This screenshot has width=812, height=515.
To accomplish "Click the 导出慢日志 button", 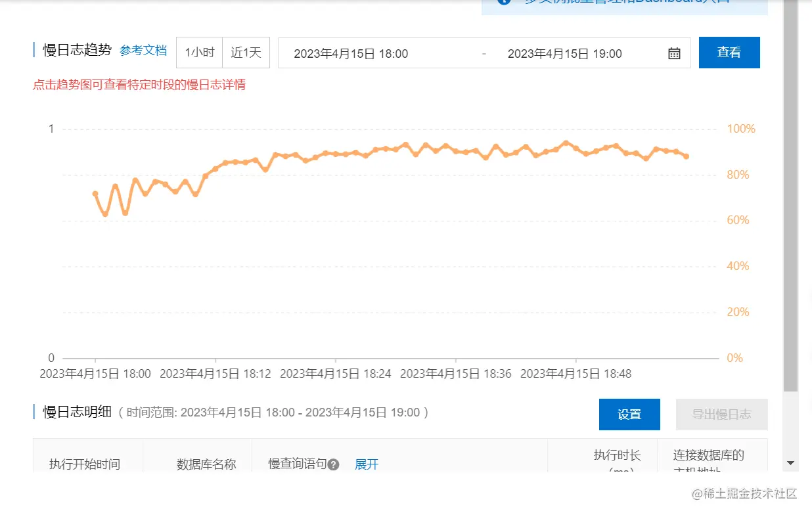I will tap(721, 414).
